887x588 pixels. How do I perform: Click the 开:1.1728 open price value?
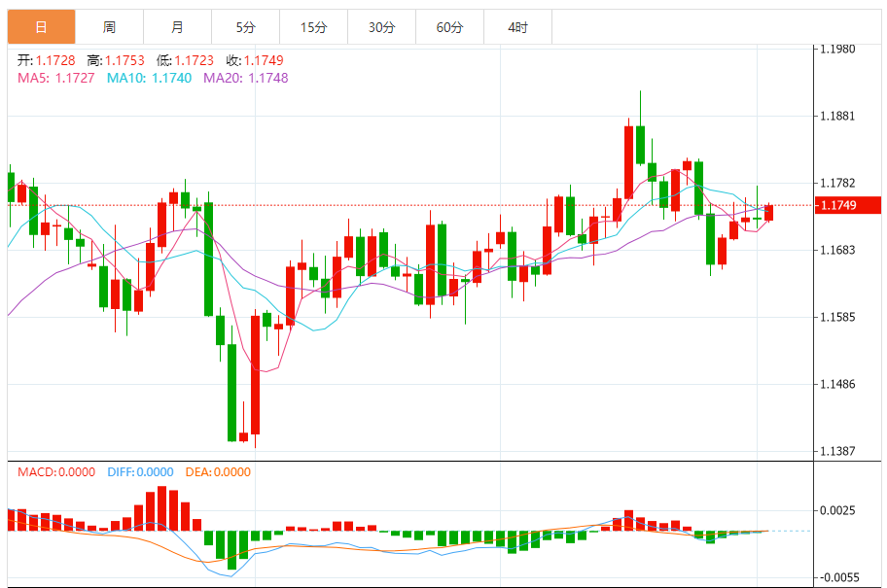[47, 60]
